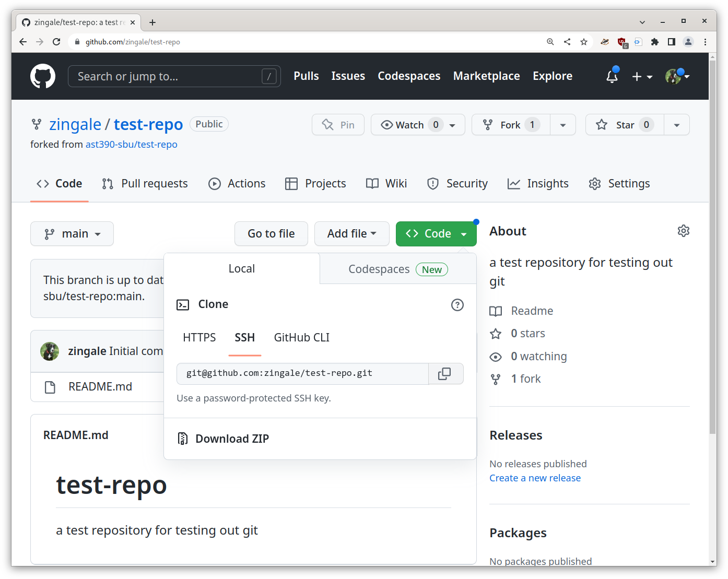Click your profile avatar in the top right
This screenshot has width=728, height=579.
(674, 76)
